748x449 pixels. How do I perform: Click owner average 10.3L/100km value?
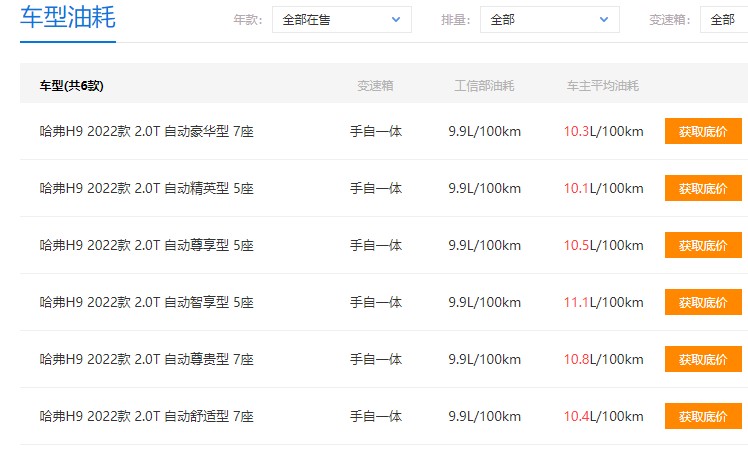pyautogui.click(x=603, y=131)
